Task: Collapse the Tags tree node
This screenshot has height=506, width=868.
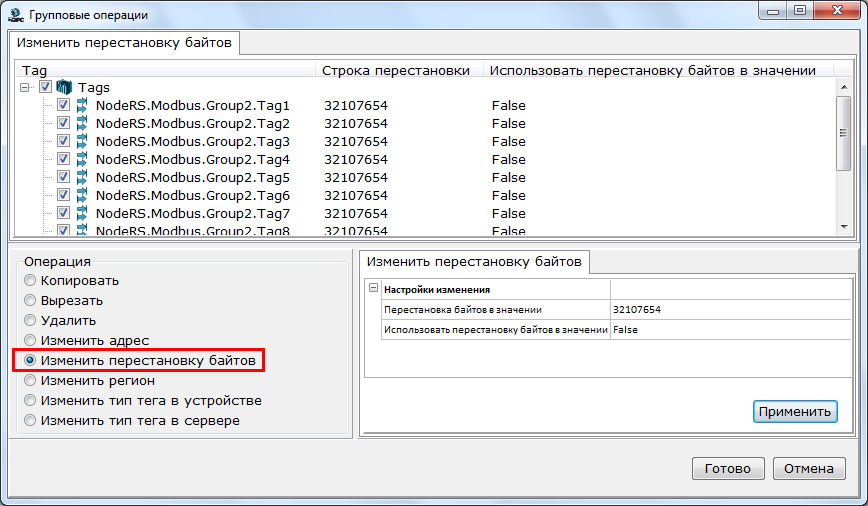Action: click(x=26, y=88)
